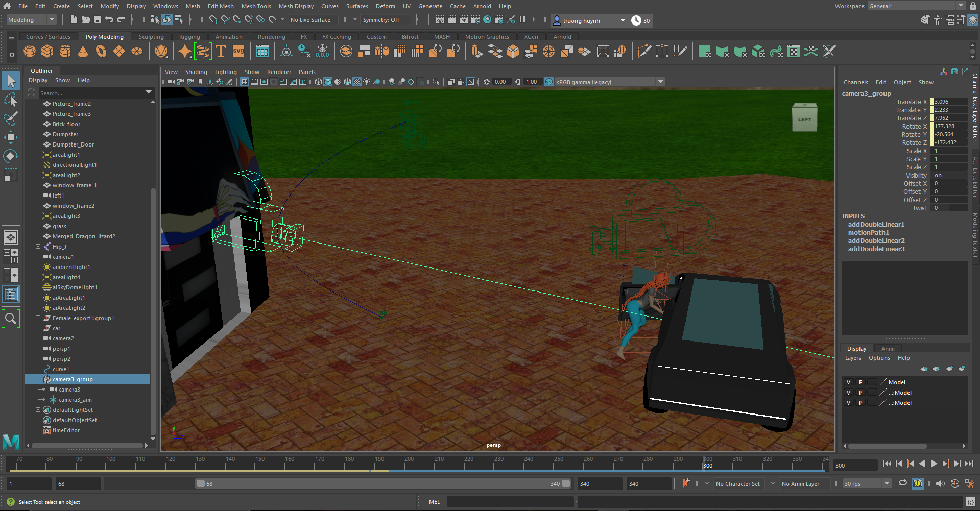Create a polygon cube using the shelf icon

click(x=47, y=51)
